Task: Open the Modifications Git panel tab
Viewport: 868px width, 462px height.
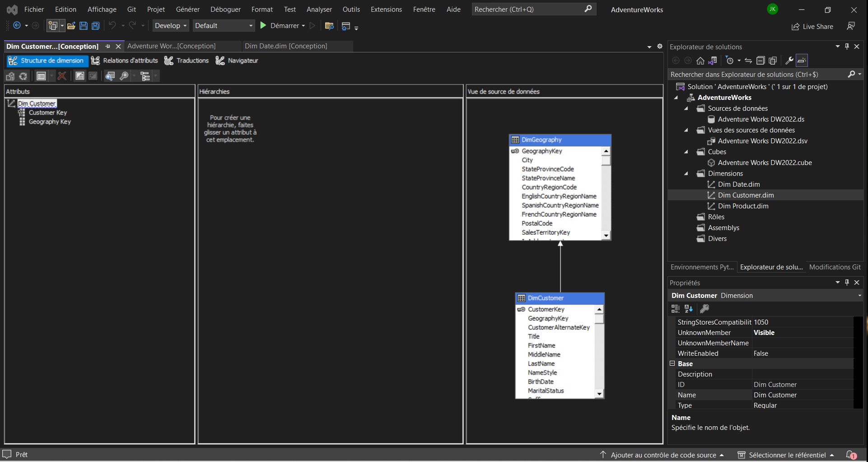Action: (x=835, y=267)
